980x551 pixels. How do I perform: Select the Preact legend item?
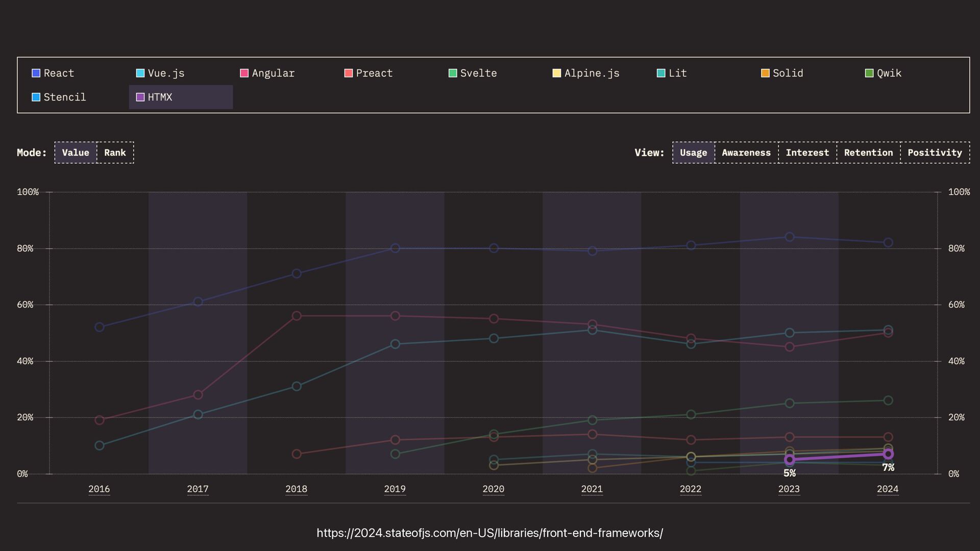click(369, 73)
